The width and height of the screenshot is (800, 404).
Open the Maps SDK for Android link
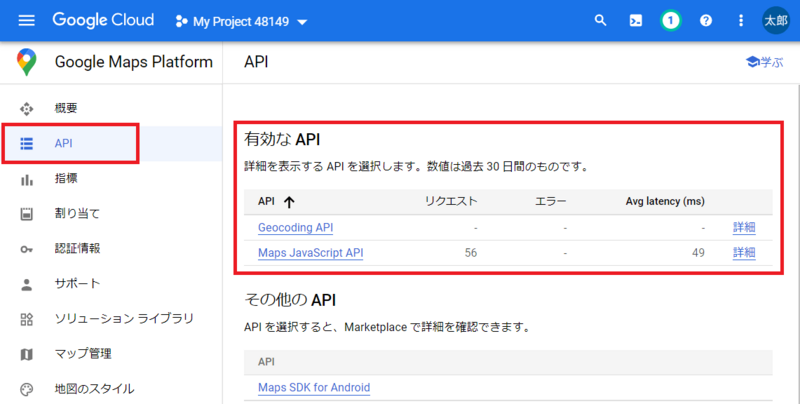pos(313,387)
